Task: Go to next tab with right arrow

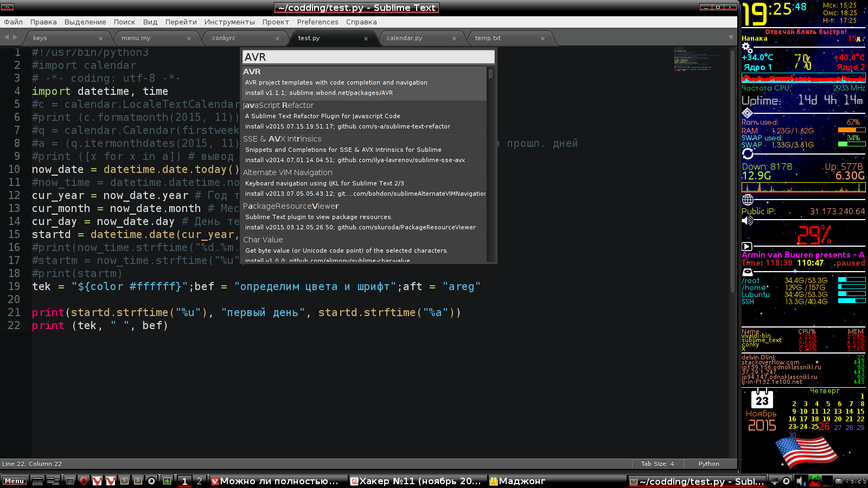Action: pyautogui.click(x=15, y=37)
